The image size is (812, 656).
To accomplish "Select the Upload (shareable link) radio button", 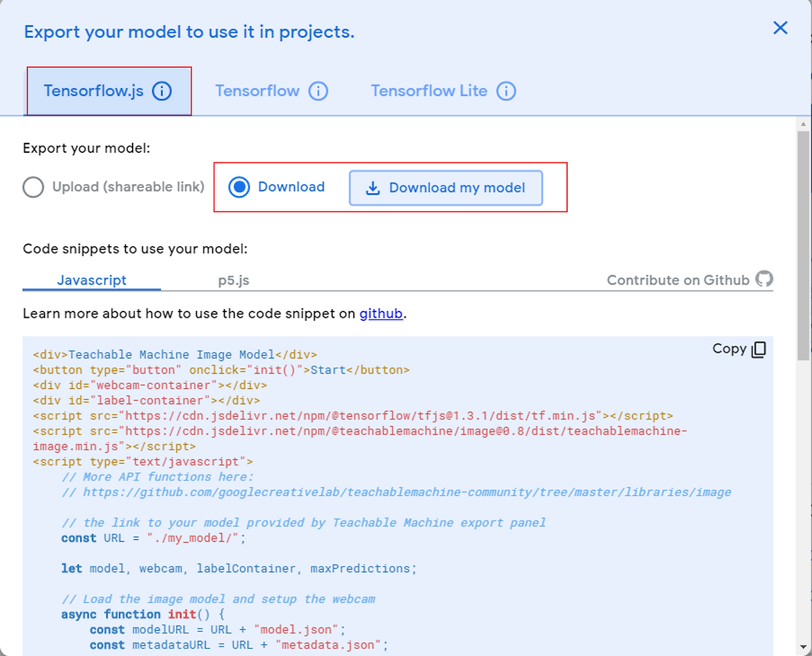I will tap(33, 187).
